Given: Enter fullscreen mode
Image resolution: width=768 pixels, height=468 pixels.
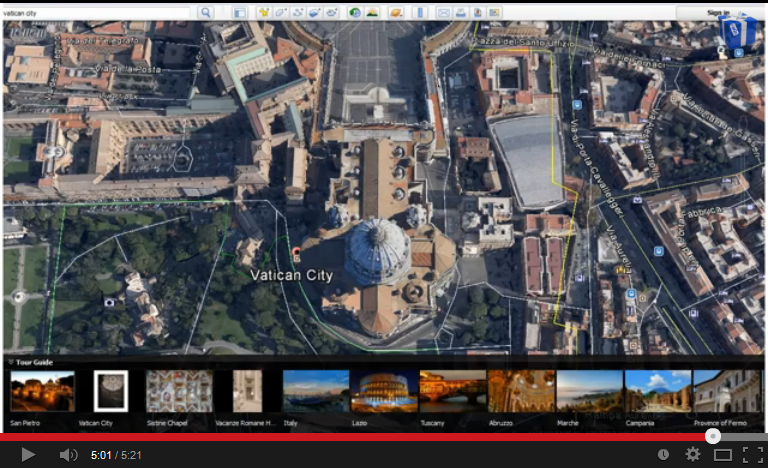Looking at the screenshot, I should [752, 455].
